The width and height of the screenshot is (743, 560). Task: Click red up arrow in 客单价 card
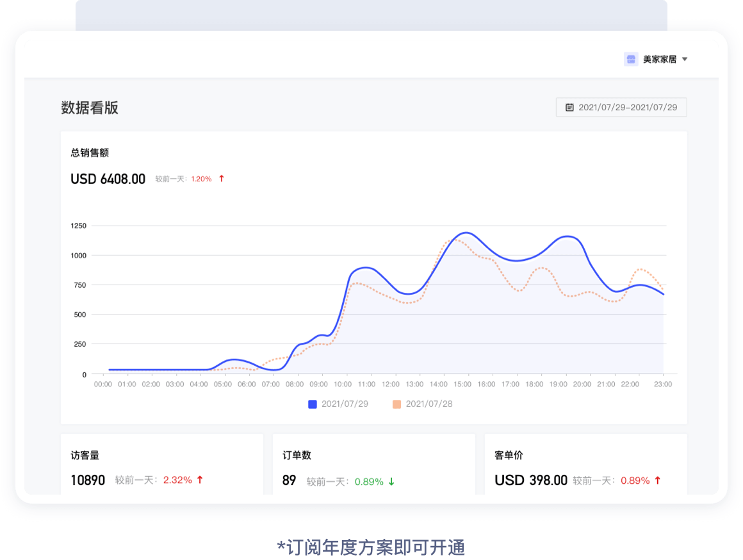coord(658,481)
